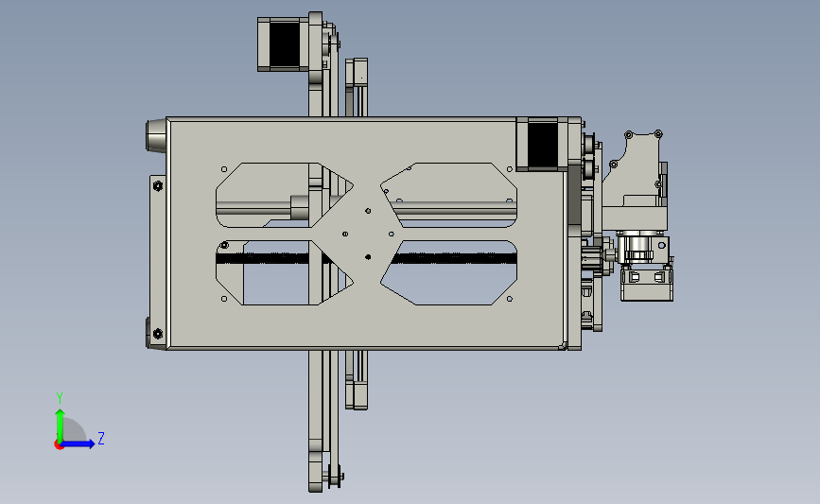Select the stepper motor above the plate
Screen dimensions: 820x504
(283, 43)
